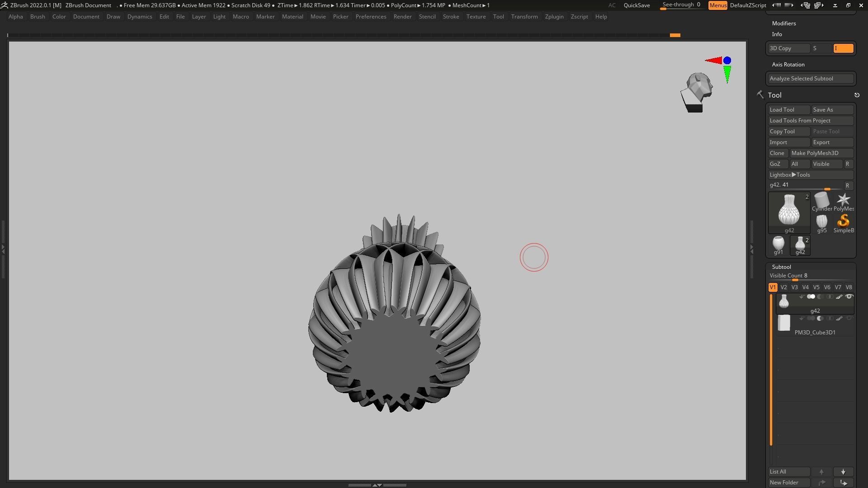The width and height of the screenshot is (868, 488).
Task: Select the PM3D_Cube3D1 subtool thumbnail
Action: tap(784, 323)
